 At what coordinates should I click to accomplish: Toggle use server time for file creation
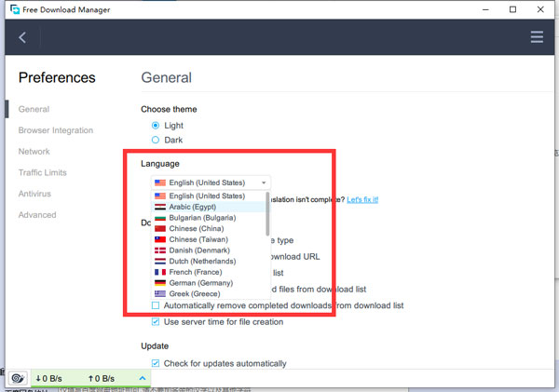click(x=156, y=322)
